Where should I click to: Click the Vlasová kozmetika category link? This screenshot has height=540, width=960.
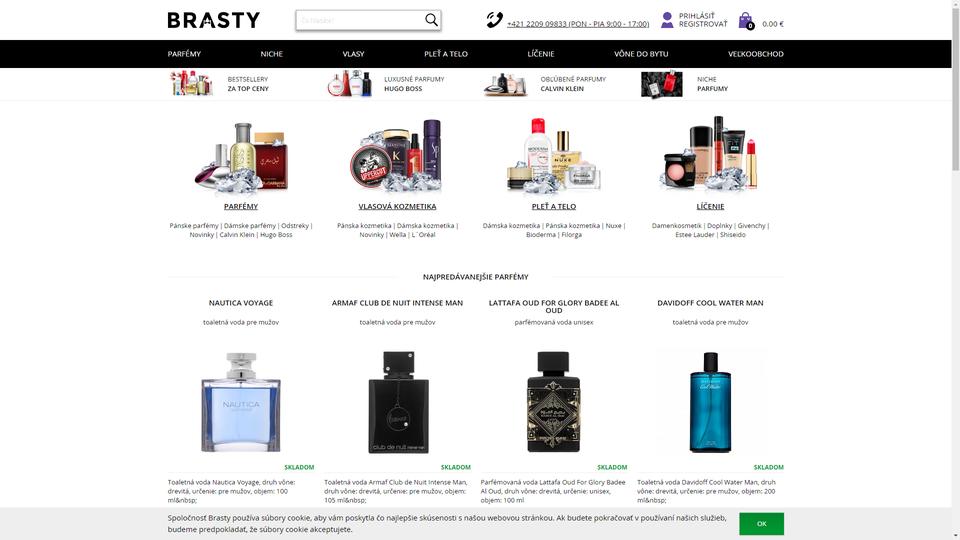397,206
